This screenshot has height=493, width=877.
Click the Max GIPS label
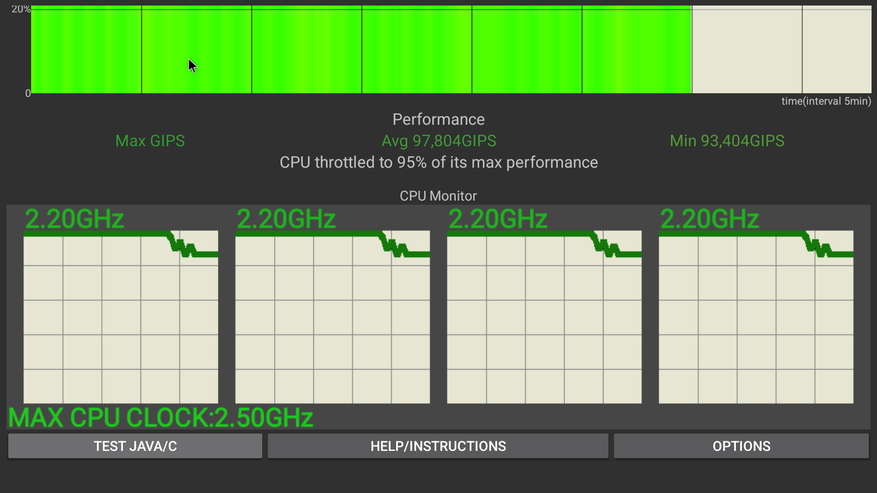tap(150, 141)
